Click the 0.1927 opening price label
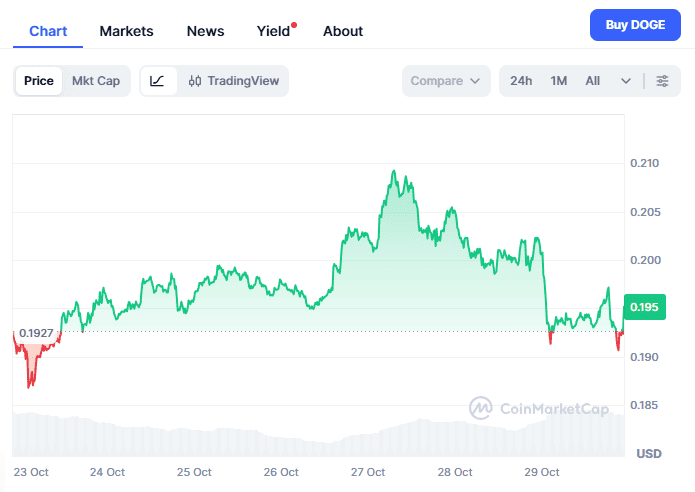This screenshot has height=492, width=695. coord(37,332)
